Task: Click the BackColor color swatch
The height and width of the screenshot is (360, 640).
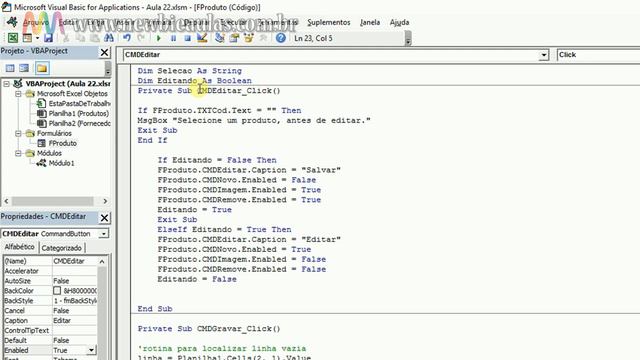Action: click(57, 291)
